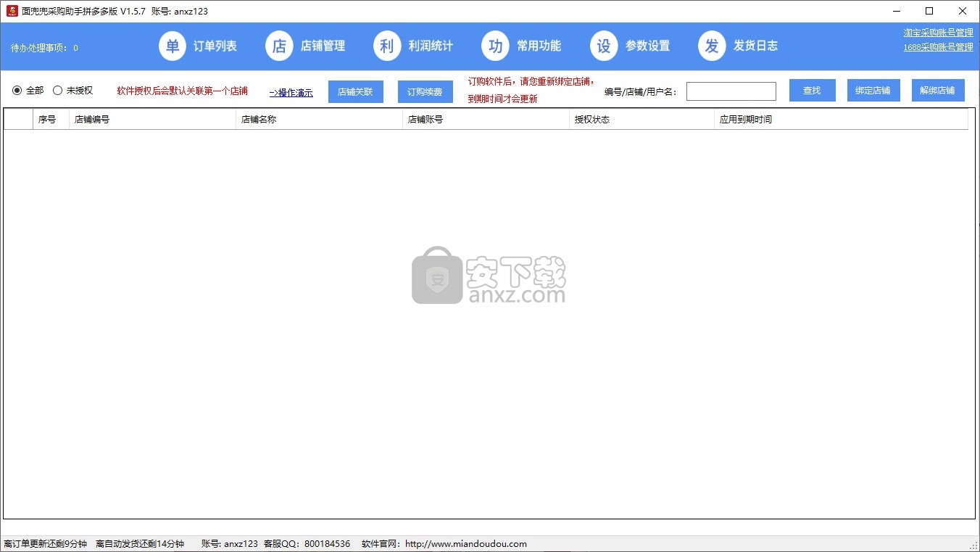Click the 查找 search button
The image size is (980, 552).
[812, 91]
